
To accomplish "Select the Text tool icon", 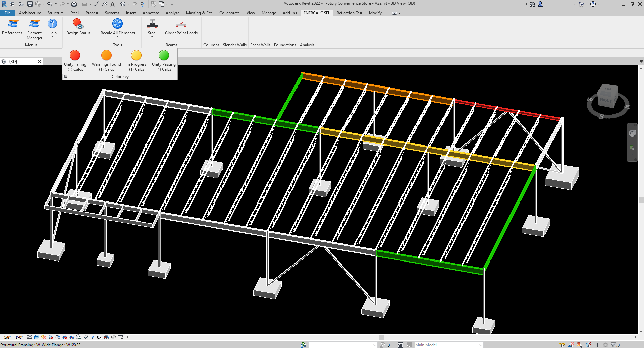I will [113, 4].
